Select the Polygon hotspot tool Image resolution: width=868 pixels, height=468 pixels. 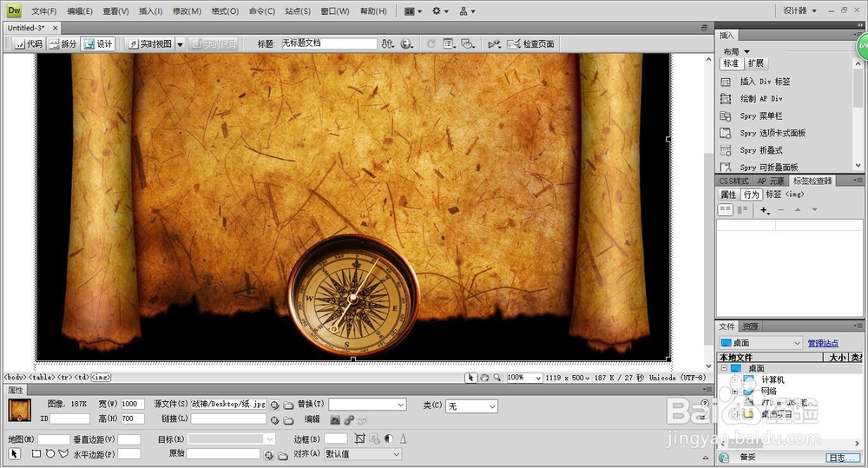63,453
